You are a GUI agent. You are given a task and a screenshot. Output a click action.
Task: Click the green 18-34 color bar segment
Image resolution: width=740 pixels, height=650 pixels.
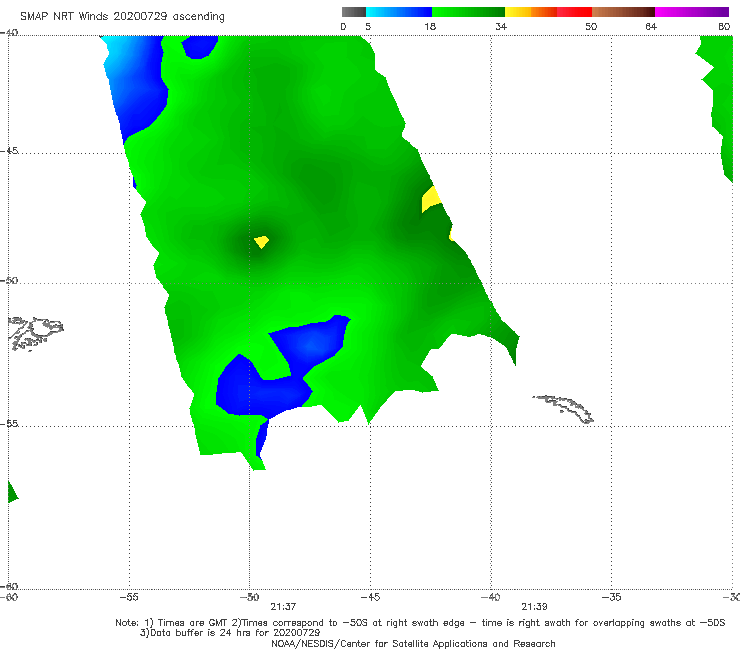[x=468, y=12]
